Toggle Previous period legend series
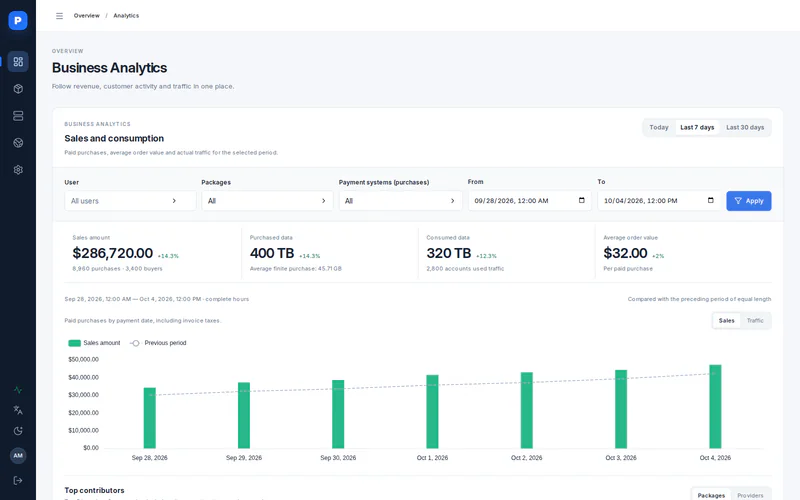 point(158,343)
